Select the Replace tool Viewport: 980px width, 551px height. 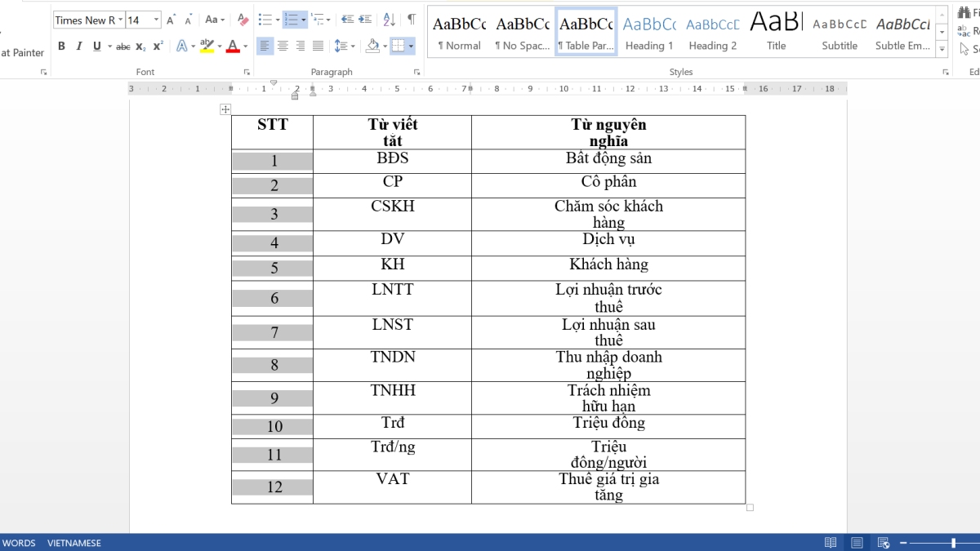click(x=964, y=31)
